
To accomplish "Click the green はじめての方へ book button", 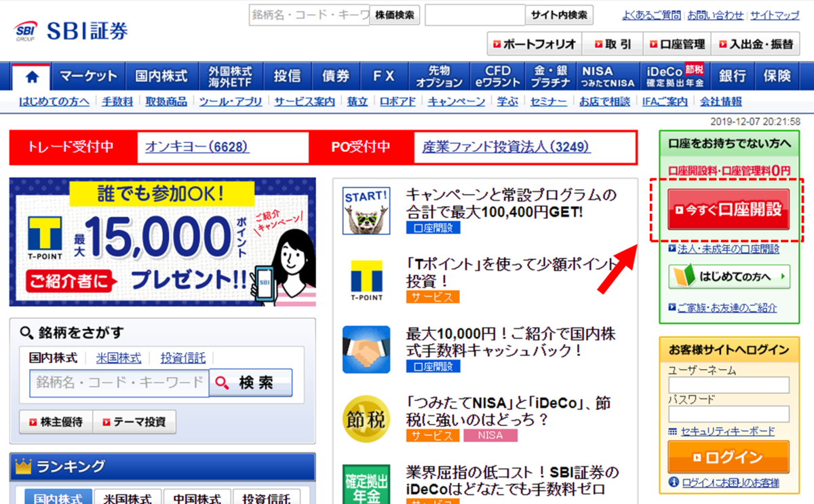I will pyautogui.click(x=729, y=277).
